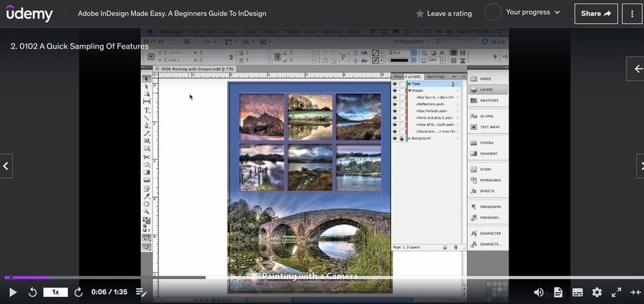
Task: Select the Eyedropper tool
Action: pos(147,196)
